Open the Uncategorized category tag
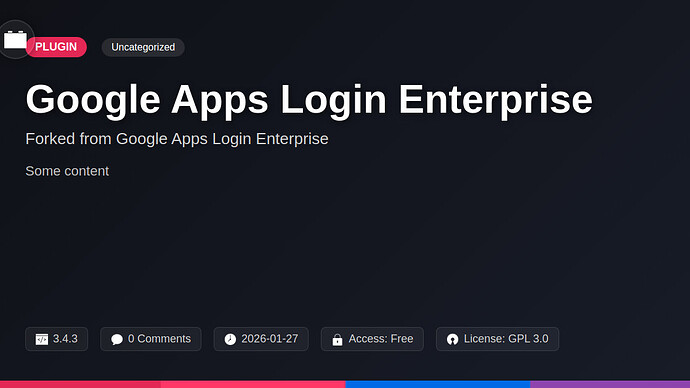Image resolution: width=690 pixels, height=388 pixels. (x=143, y=47)
